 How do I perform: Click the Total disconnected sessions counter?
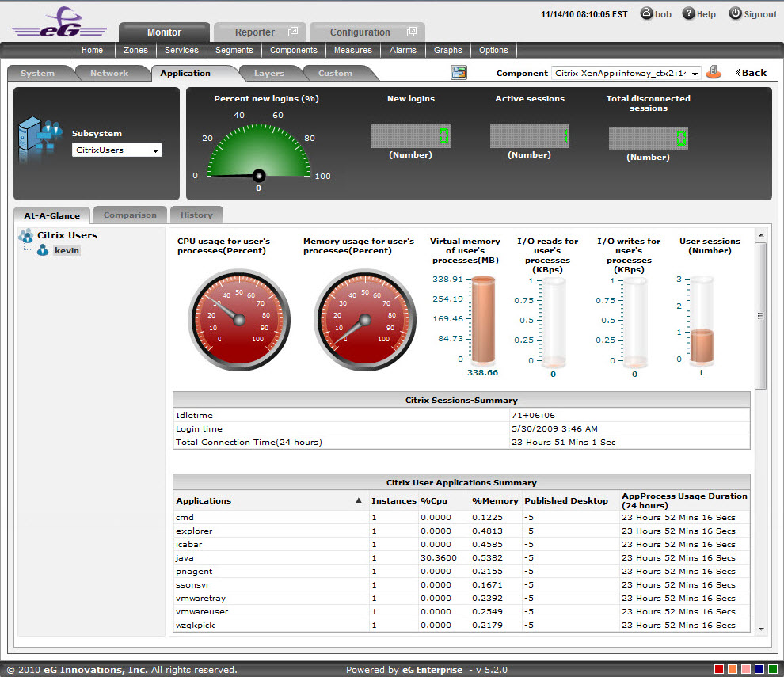[x=648, y=139]
